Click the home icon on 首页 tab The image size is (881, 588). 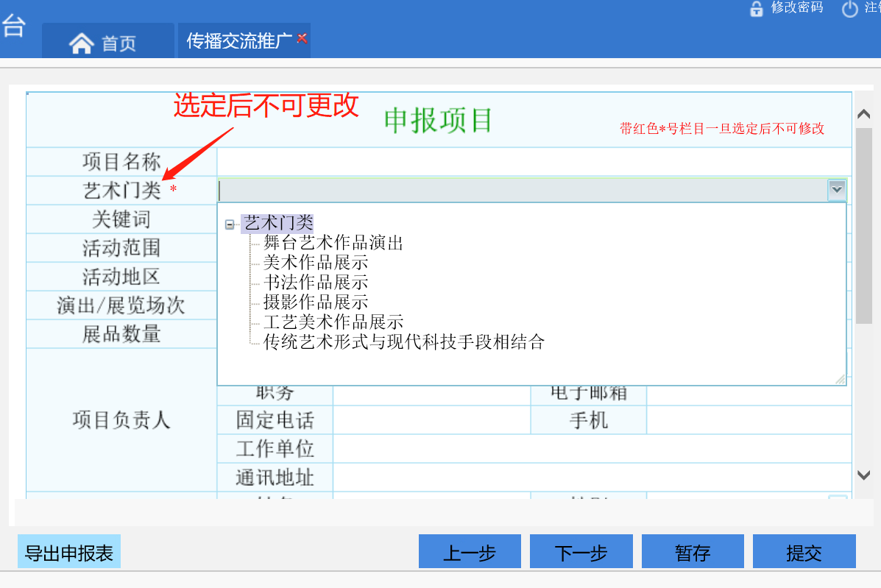(81, 43)
